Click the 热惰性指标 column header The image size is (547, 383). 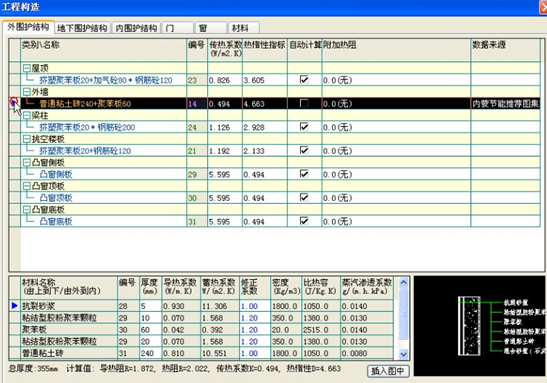[x=265, y=50]
